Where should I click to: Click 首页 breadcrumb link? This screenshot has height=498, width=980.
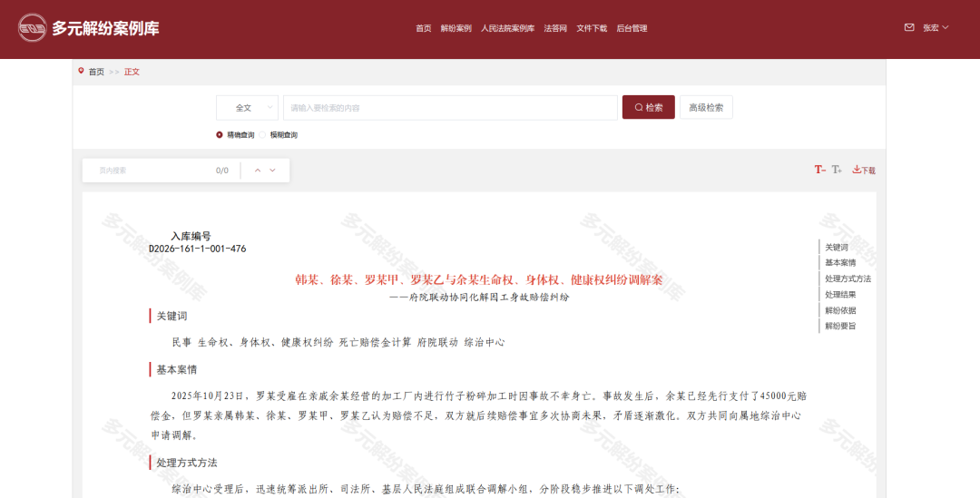96,72
